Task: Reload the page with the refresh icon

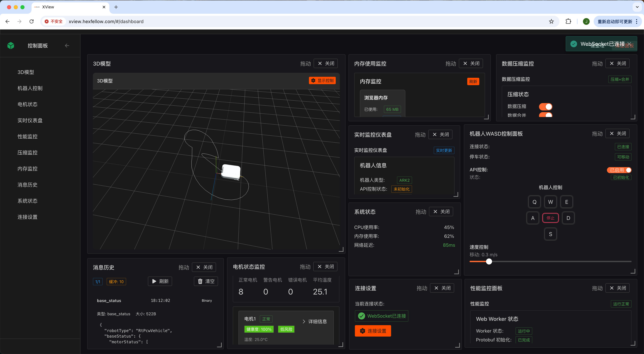Action: point(32,21)
